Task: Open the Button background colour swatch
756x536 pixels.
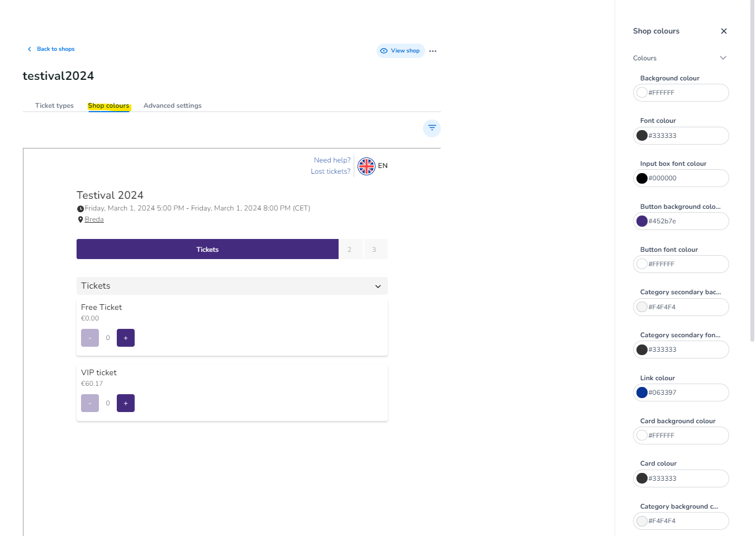Action: click(x=642, y=221)
